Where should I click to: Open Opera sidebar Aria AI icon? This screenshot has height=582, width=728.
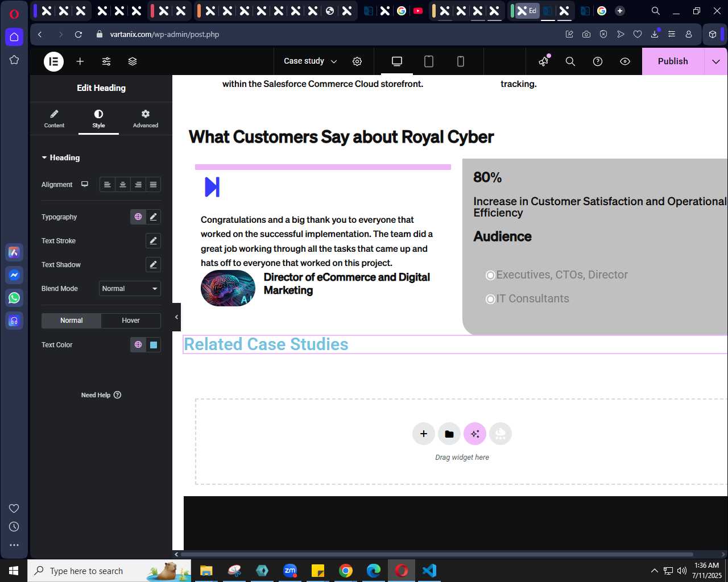pos(14,252)
